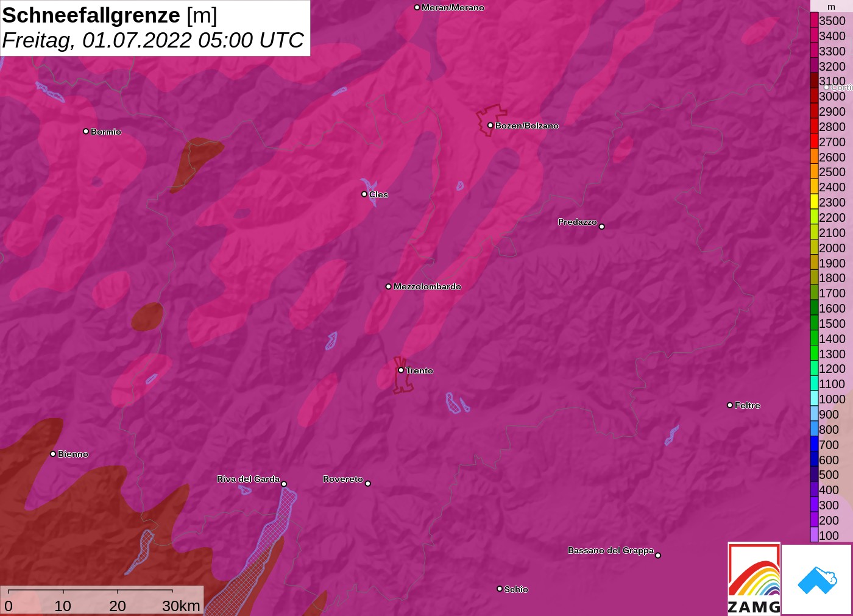The width and height of the screenshot is (853, 616).
Task: Click the Feltre city marker
Action: [730, 405]
